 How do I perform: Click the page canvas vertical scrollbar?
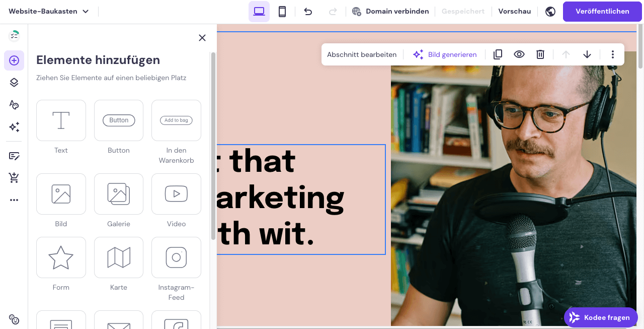click(x=640, y=46)
